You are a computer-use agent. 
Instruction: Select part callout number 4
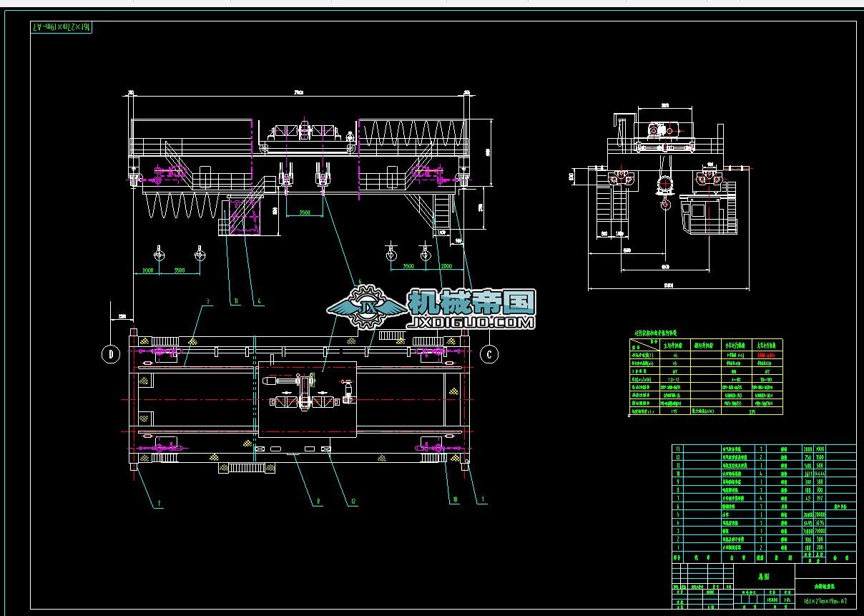260,301
